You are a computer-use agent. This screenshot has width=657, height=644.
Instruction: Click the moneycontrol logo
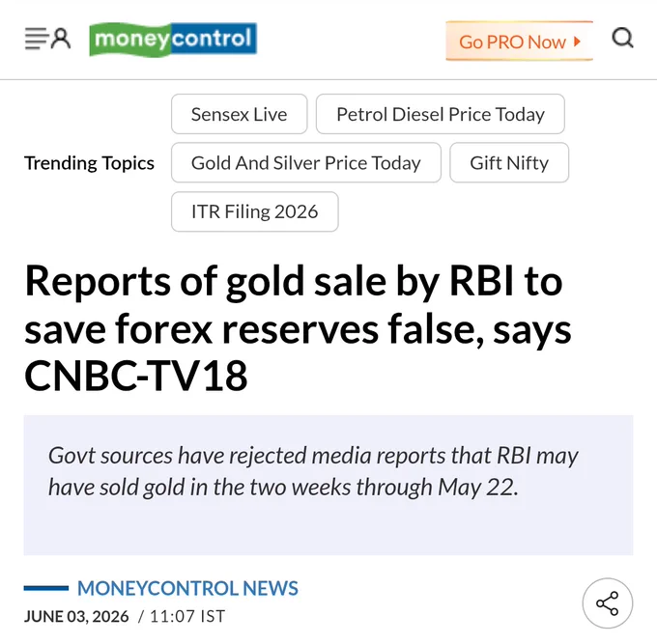173,39
